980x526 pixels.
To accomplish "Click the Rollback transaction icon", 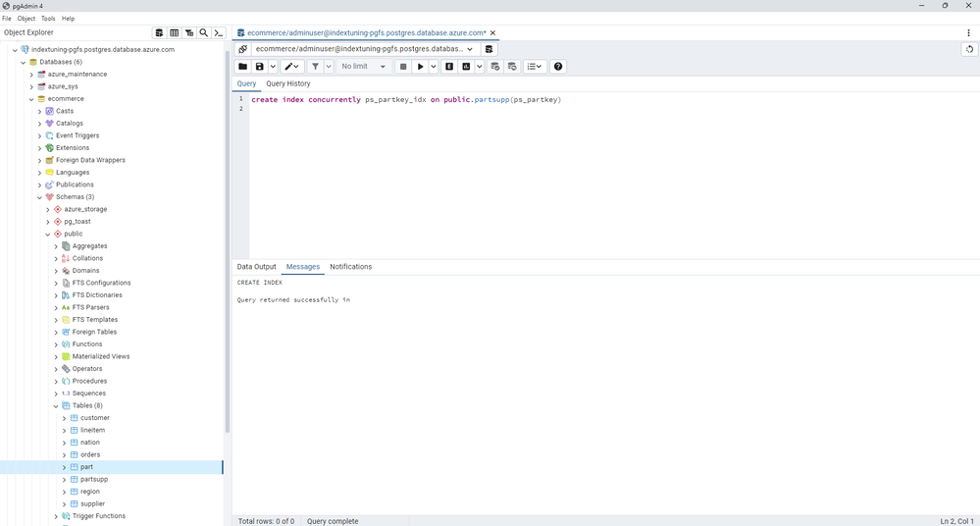I will pos(512,67).
